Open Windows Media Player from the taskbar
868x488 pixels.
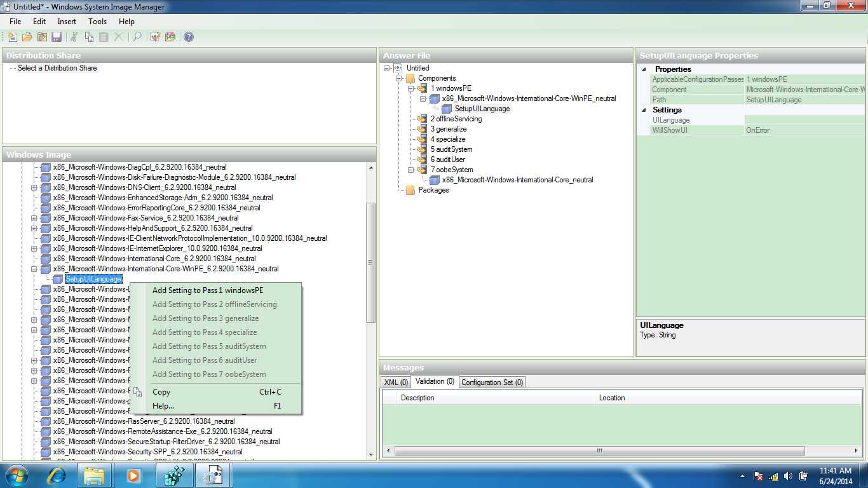tap(133, 475)
